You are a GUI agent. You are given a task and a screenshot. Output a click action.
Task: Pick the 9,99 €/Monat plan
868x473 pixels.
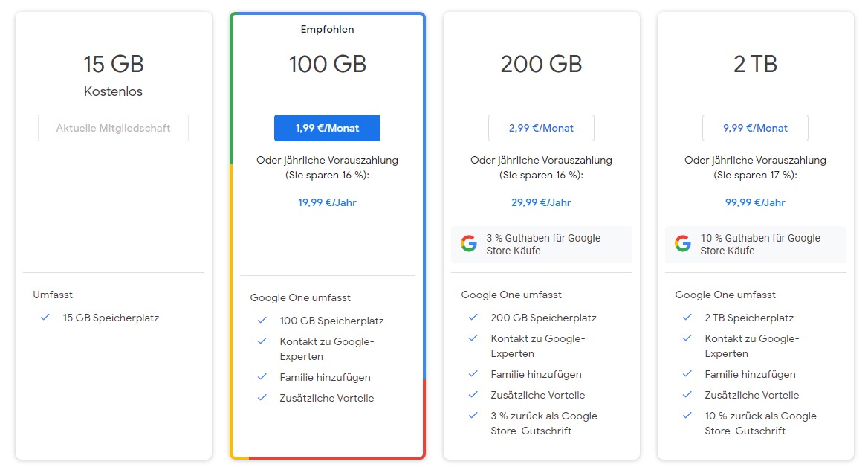(x=755, y=127)
